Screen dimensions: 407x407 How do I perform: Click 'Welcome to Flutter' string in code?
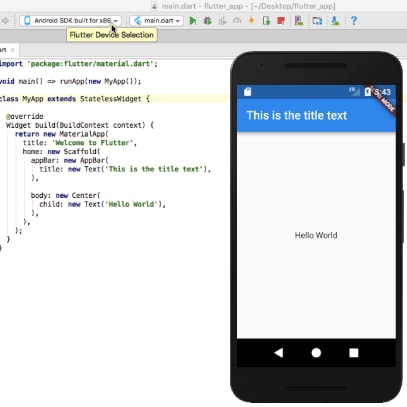click(92, 143)
